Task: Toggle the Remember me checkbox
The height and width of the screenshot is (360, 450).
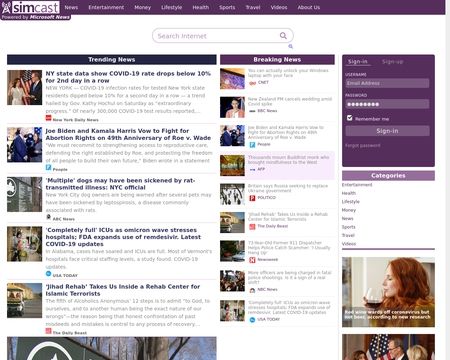Action: pyautogui.click(x=349, y=118)
